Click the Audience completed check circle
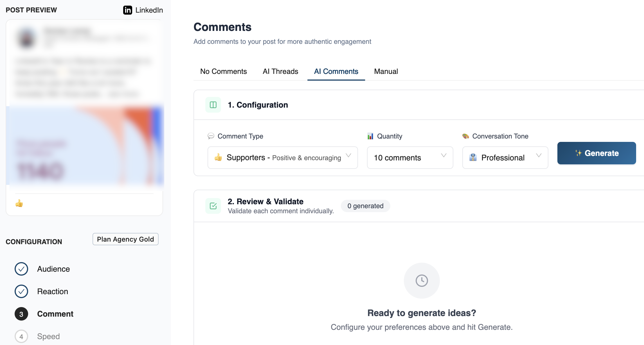Image resolution: width=644 pixels, height=345 pixels. (x=21, y=269)
